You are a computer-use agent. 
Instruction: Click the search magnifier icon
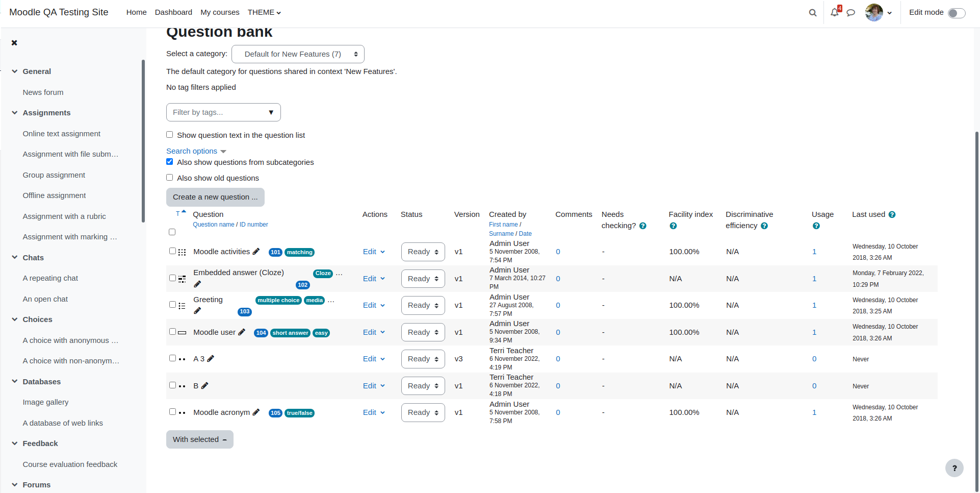click(x=813, y=13)
